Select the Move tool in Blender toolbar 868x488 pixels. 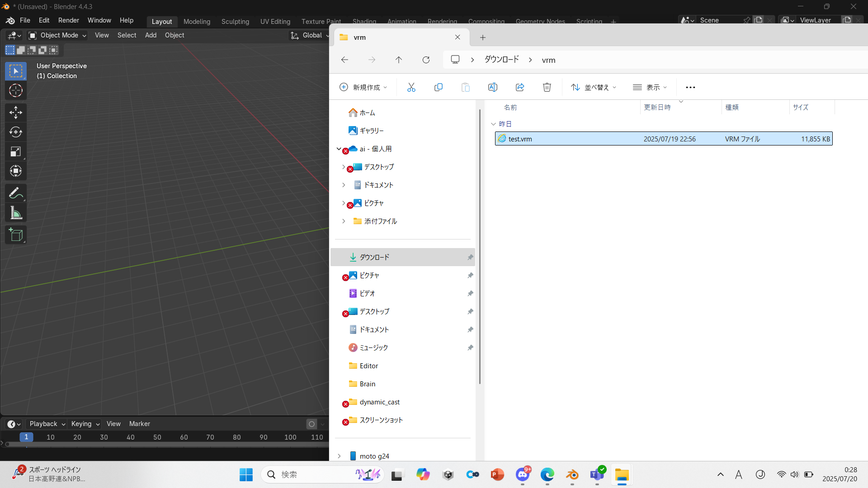pyautogui.click(x=16, y=113)
